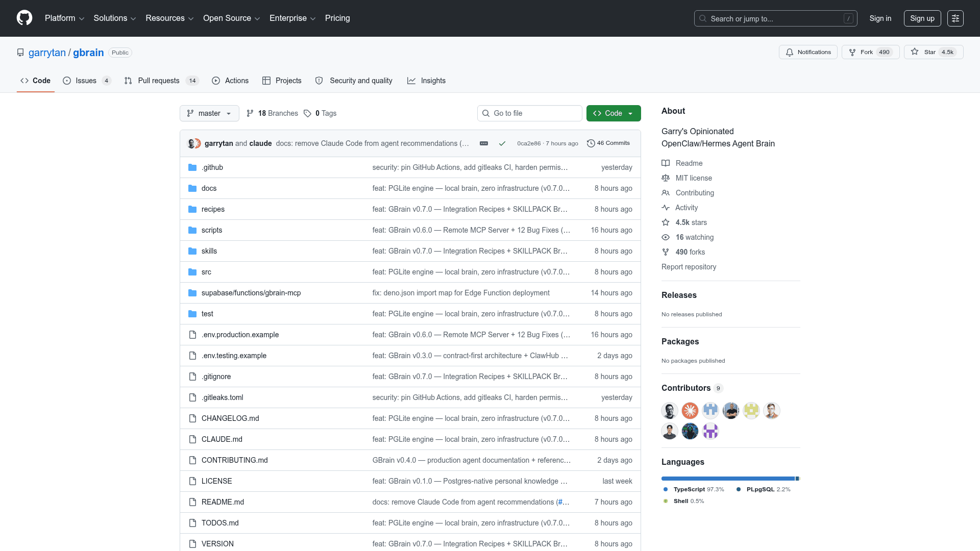Click the verified commit checkmark badge
980x551 pixels.
pyautogui.click(x=502, y=143)
